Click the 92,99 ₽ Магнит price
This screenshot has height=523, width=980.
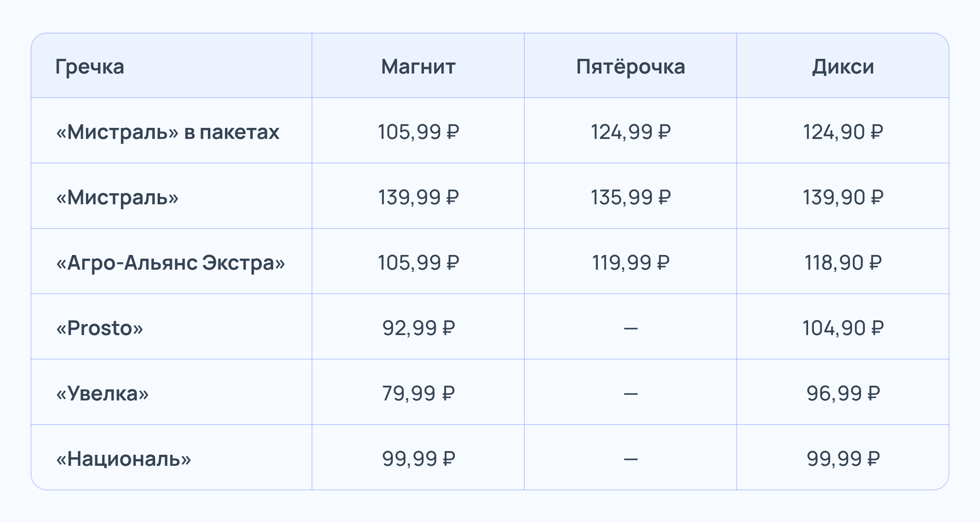tap(418, 328)
